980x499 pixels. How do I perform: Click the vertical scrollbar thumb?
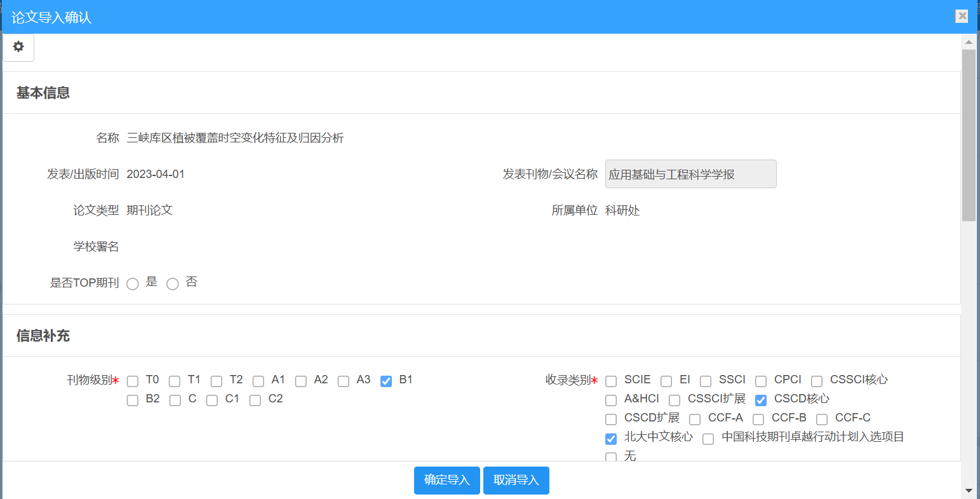(969, 133)
